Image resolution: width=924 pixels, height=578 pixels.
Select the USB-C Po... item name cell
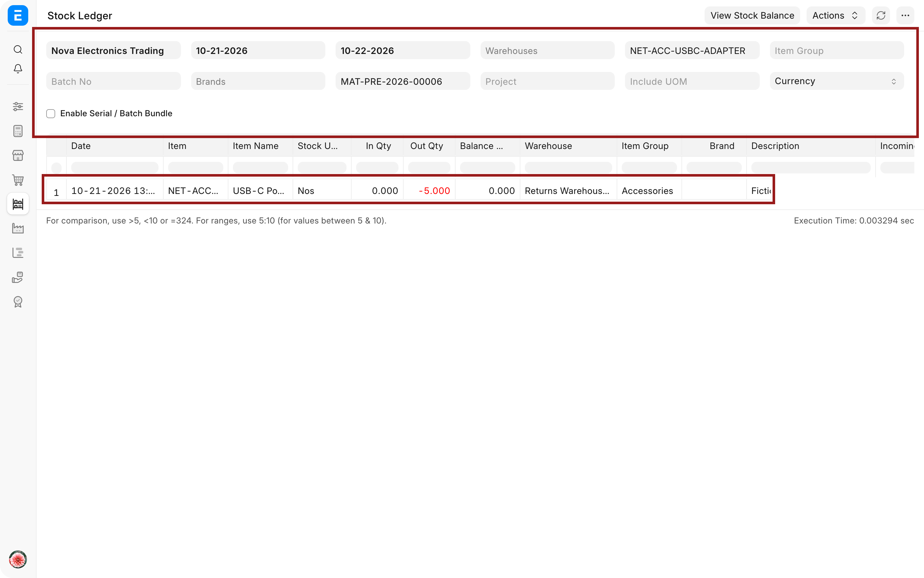click(x=260, y=191)
